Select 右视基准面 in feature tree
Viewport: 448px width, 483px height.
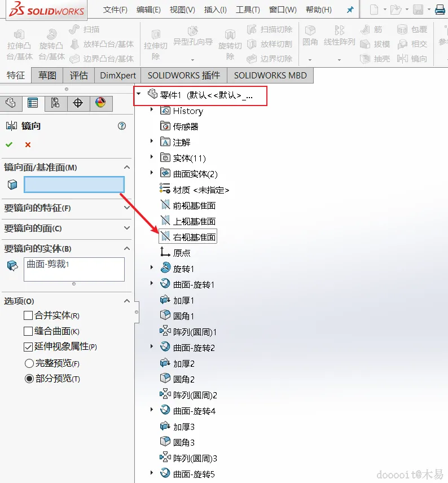[x=188, y=236]
